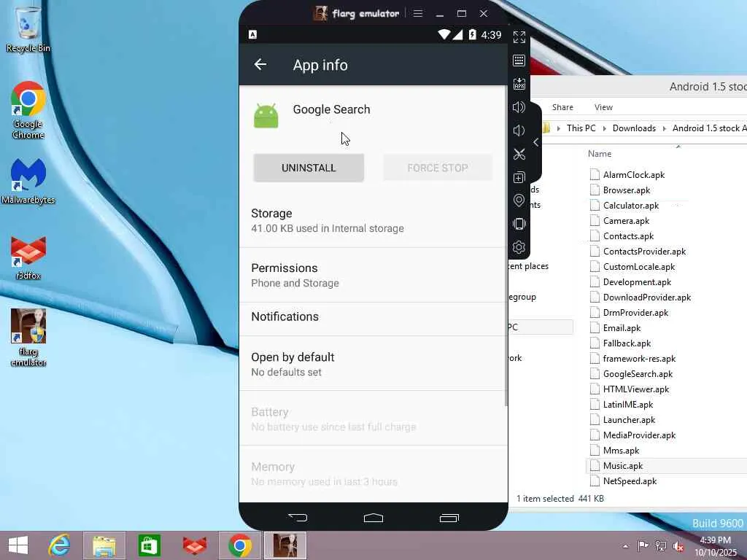Screen dimensions: 747x560
Task: Select Development.apk file
Action: [637, 282]
